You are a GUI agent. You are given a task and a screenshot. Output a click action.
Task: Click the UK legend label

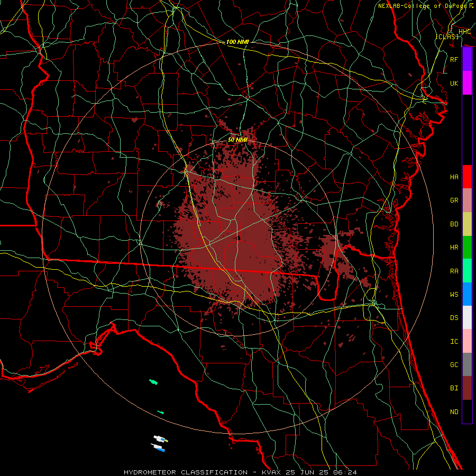454,83
